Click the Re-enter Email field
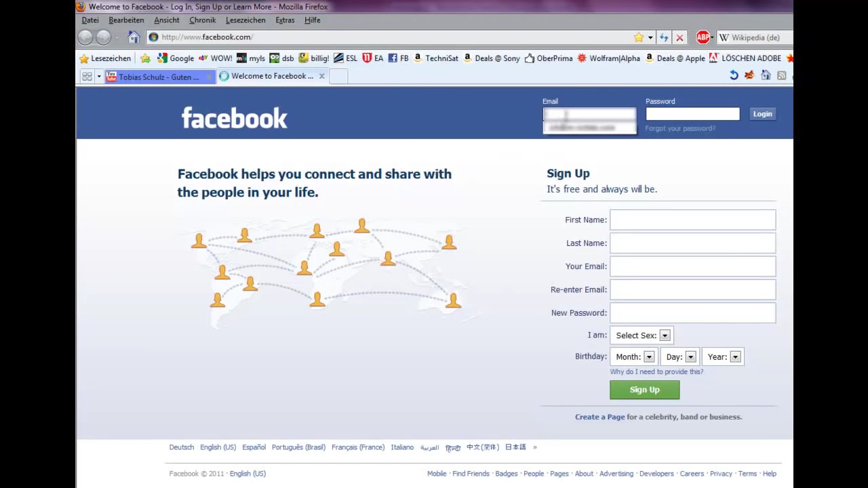The height and width of the screenshot is (488, 868). [x=692, y=289]
